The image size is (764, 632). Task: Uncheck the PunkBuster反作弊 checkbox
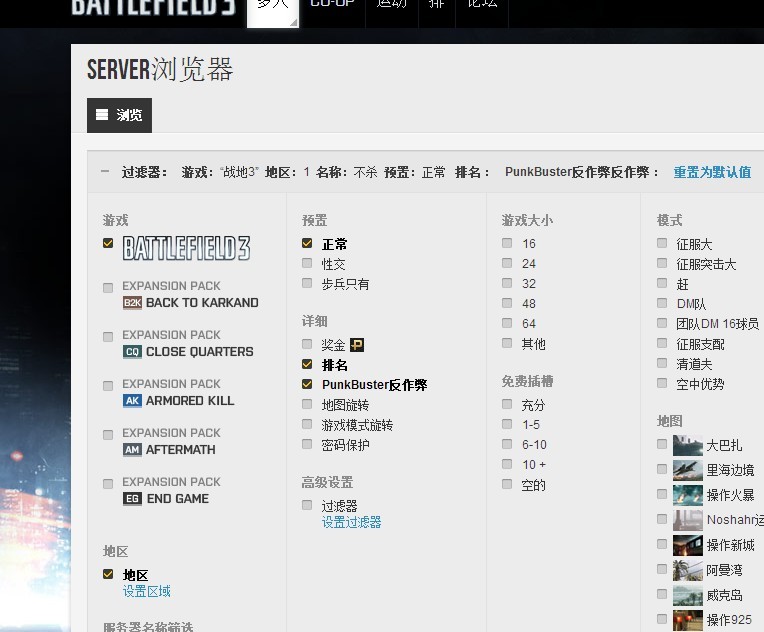(307, 383)
